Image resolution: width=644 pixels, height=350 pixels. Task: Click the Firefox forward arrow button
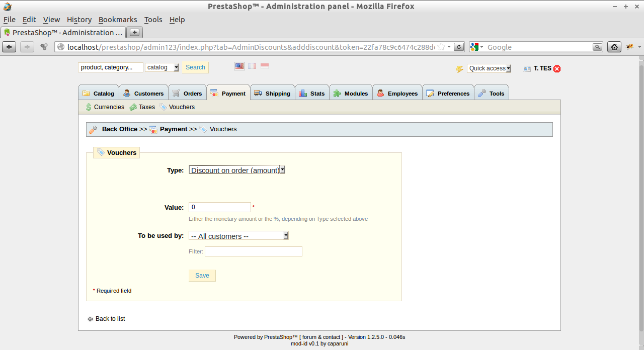click(x=27, y=47)
